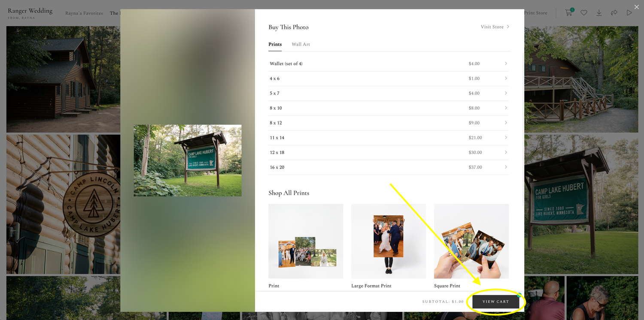Select the Square Print product thumbnail
The width and height of the screenshot is (644, 320).
point(471,241)
